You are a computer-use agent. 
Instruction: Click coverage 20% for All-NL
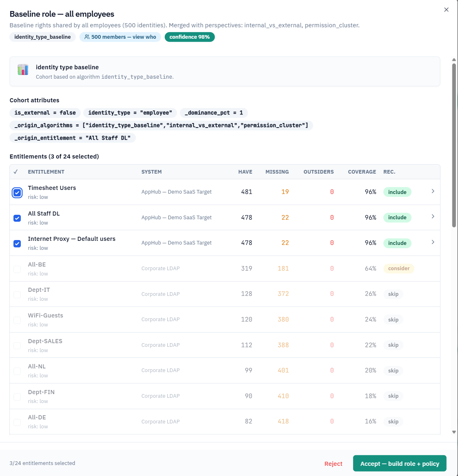[371, 370]
